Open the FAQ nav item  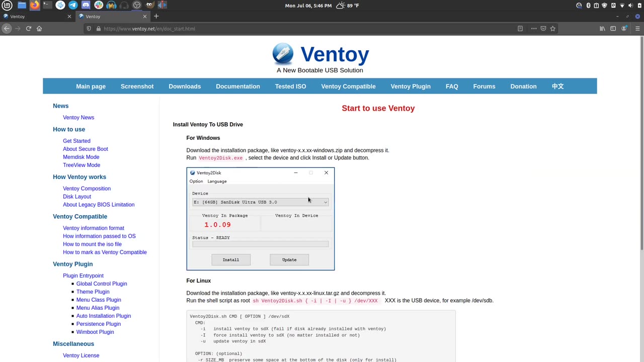452,86
